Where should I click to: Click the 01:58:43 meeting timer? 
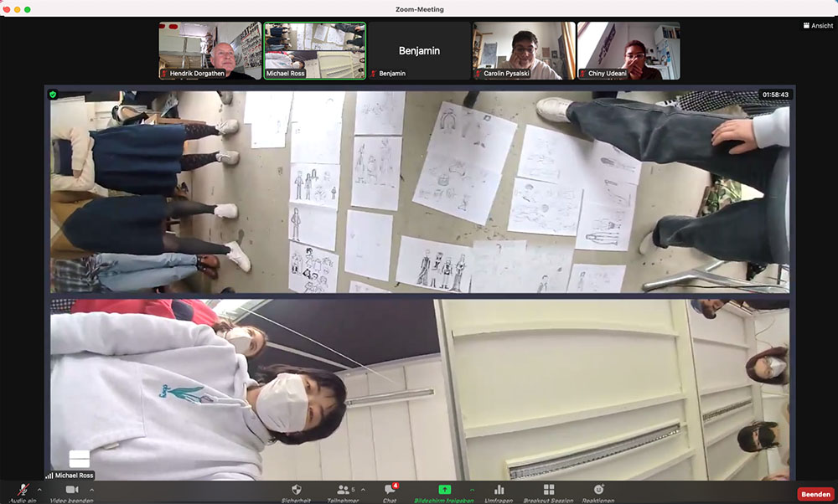point(775,95)
